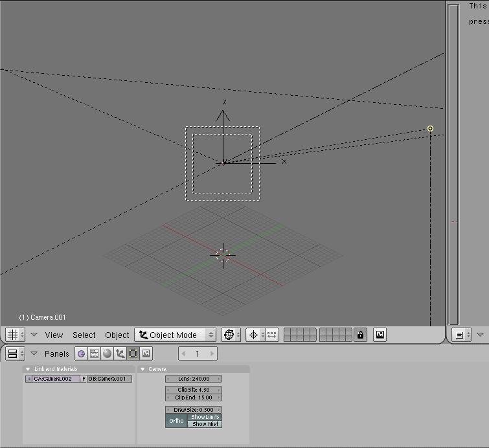This screenshot has height=448, width=489.
Task: Open the text window type selector icon
Action: click(462, 335)
